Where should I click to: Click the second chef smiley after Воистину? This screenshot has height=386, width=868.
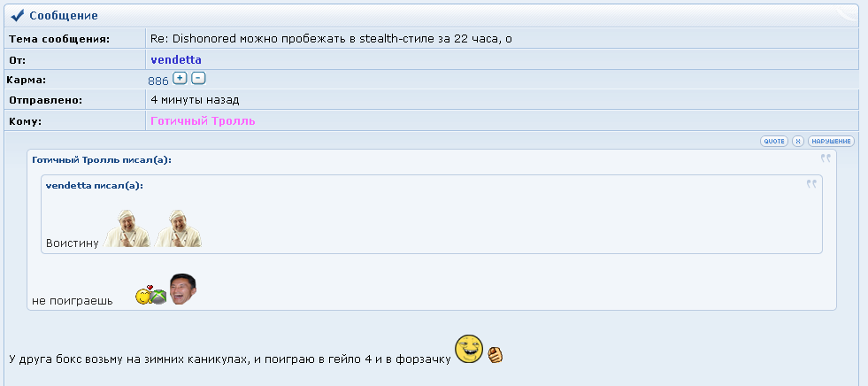pyautogui.click(x=178, y=228)
